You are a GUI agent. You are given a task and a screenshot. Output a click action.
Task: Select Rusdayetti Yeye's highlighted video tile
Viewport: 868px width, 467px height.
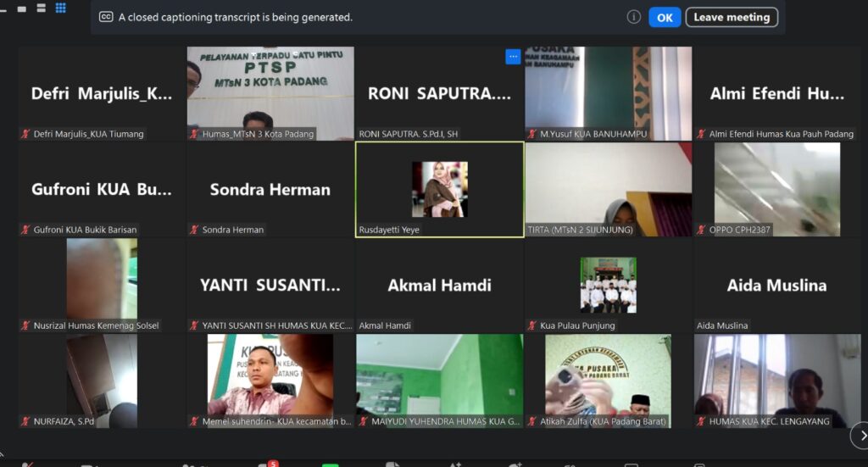pyautogui.click(x=439, y=189)
